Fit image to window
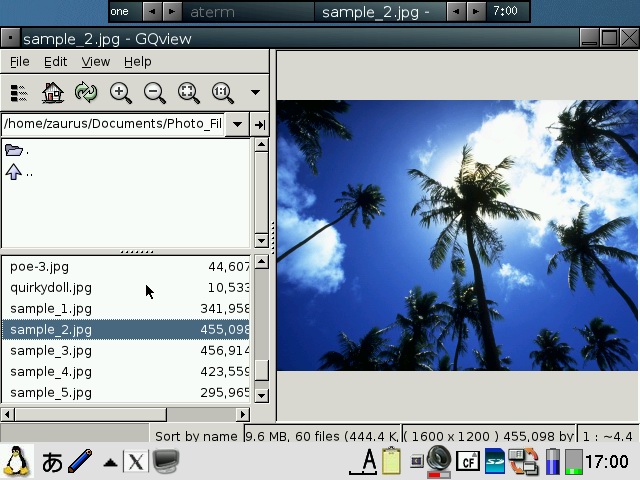 [x=188, y=93]
